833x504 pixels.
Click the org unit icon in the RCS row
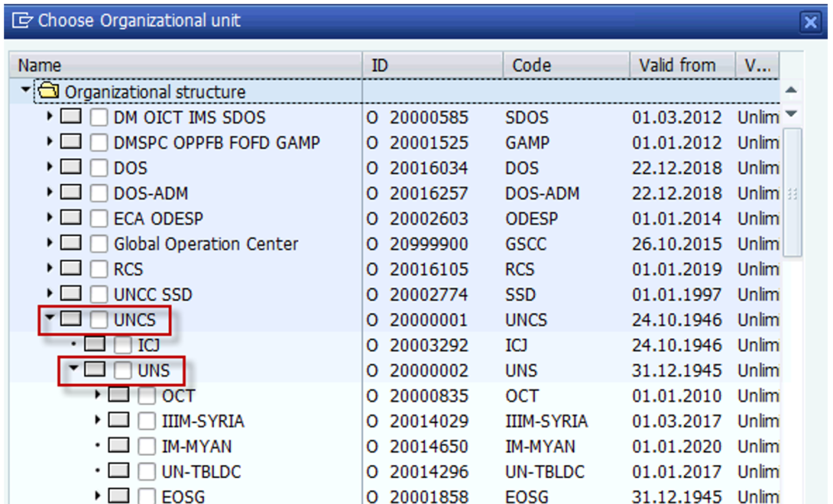click(71, 267)
